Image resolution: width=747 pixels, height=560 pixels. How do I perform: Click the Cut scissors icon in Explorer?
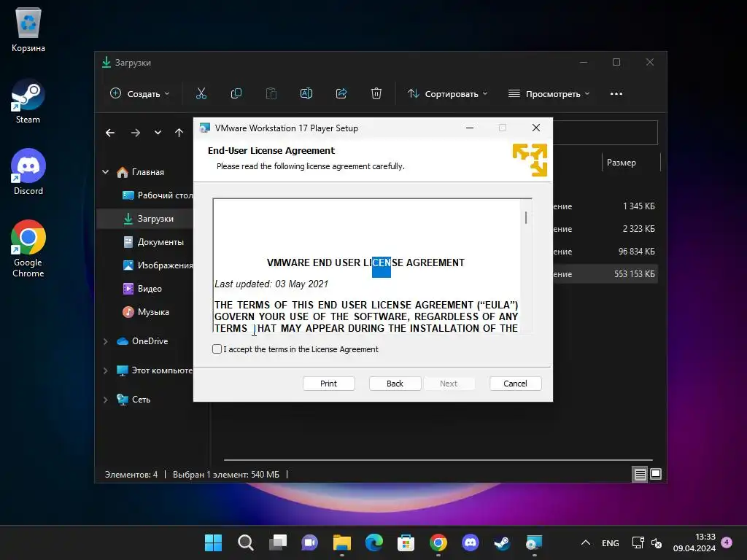pos(201,94)
